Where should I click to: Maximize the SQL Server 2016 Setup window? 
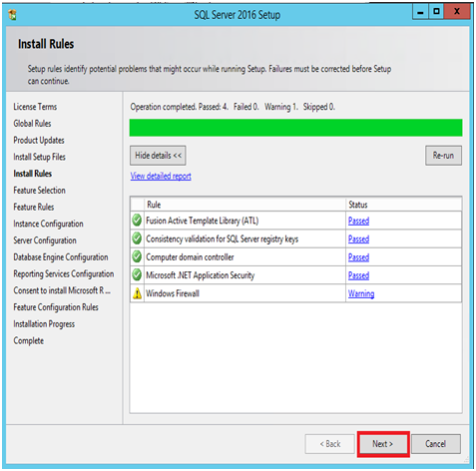click(436, 12)
